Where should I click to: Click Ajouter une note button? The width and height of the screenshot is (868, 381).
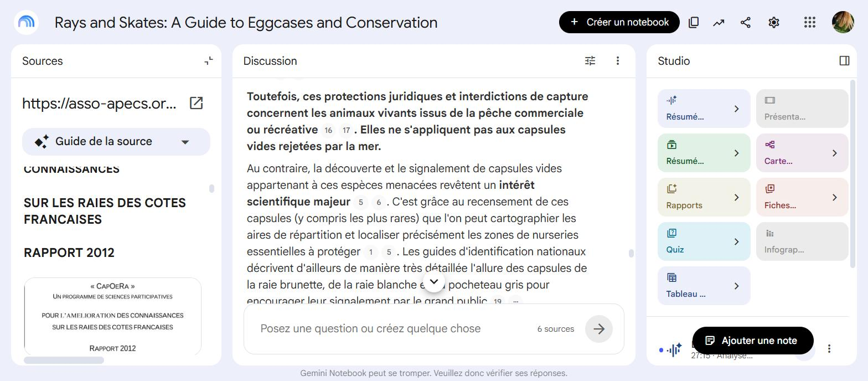[753, 341]
